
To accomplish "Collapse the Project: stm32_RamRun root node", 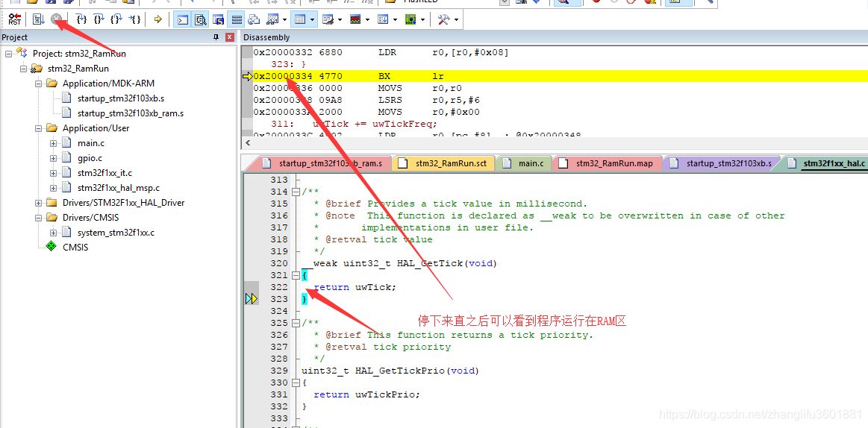I will [8, 54].
